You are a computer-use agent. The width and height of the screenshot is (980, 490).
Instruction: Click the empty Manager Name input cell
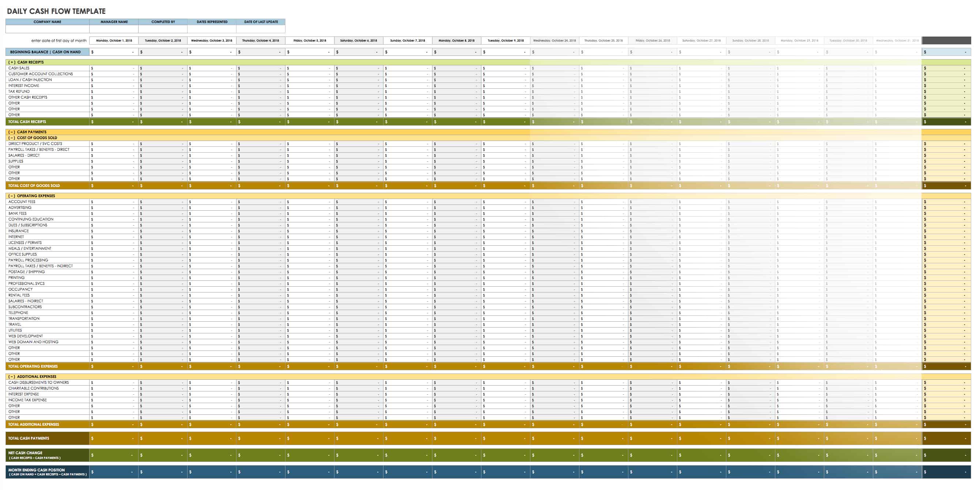[114, 29]
